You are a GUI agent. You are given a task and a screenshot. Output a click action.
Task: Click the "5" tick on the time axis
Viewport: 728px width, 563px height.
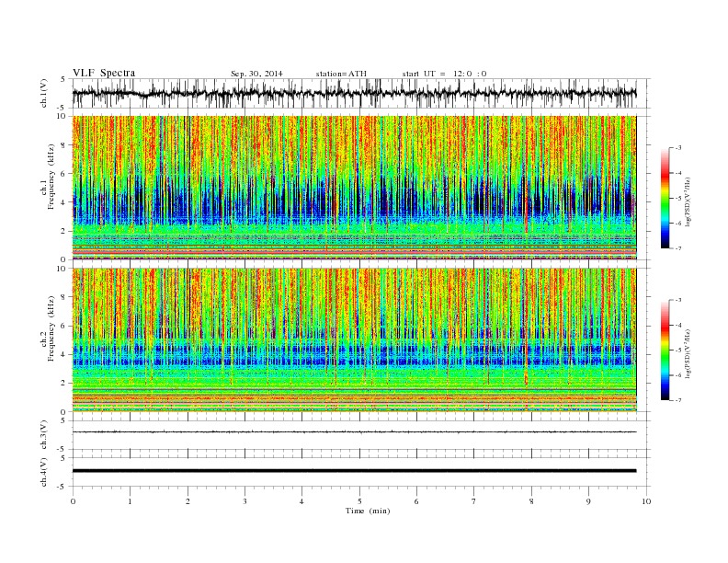coord(359,501)
